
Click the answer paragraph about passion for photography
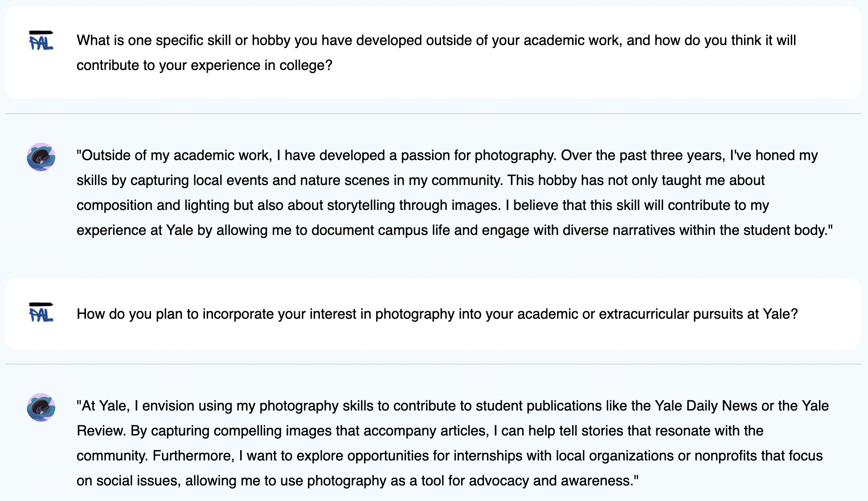pos(454,193)
